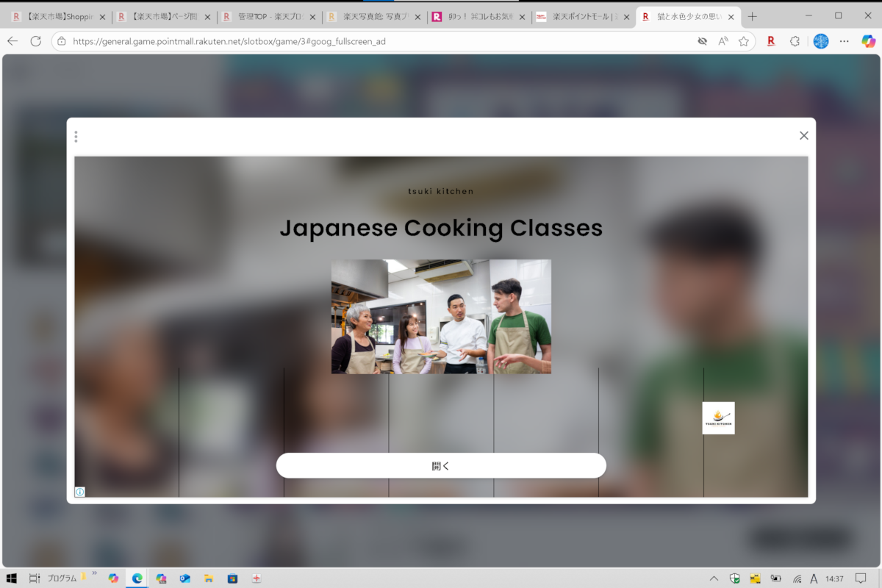This screenshot has width=882, height=588.
Task: Open Outlook from the taskbar
Action: 184,578
